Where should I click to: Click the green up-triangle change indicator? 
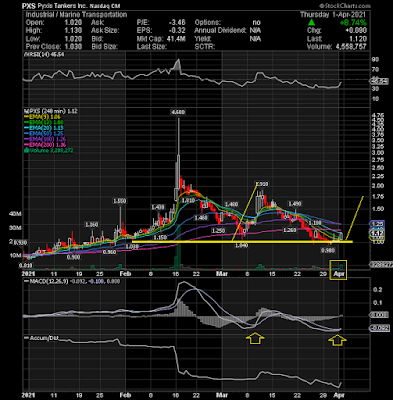coord(311,23)
